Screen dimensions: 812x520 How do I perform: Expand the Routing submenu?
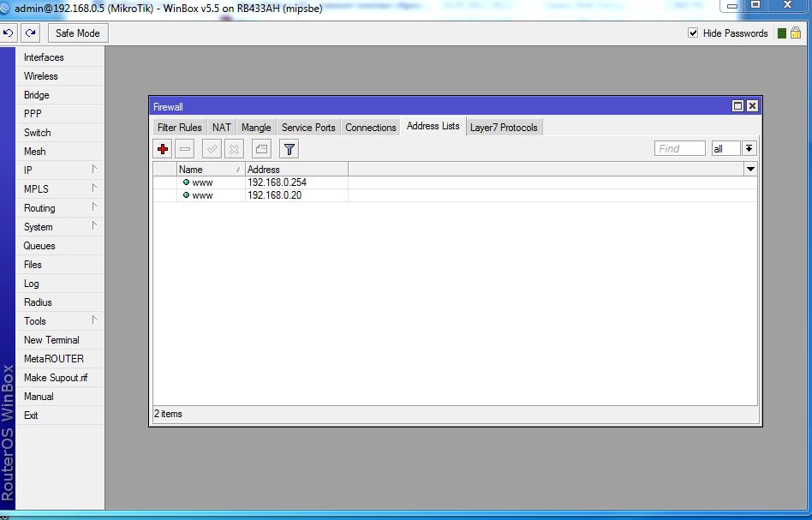tap(60, 208)
